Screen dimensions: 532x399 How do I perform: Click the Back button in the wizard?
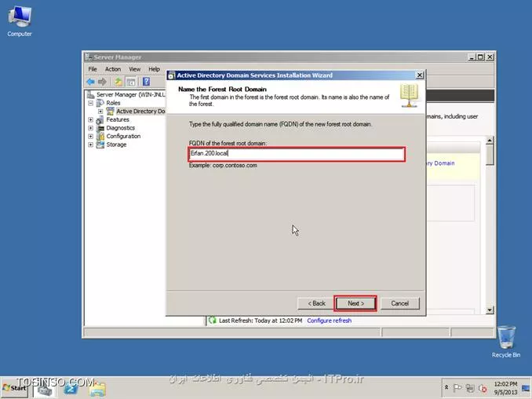pyautogui.click(x=316, y=303)
